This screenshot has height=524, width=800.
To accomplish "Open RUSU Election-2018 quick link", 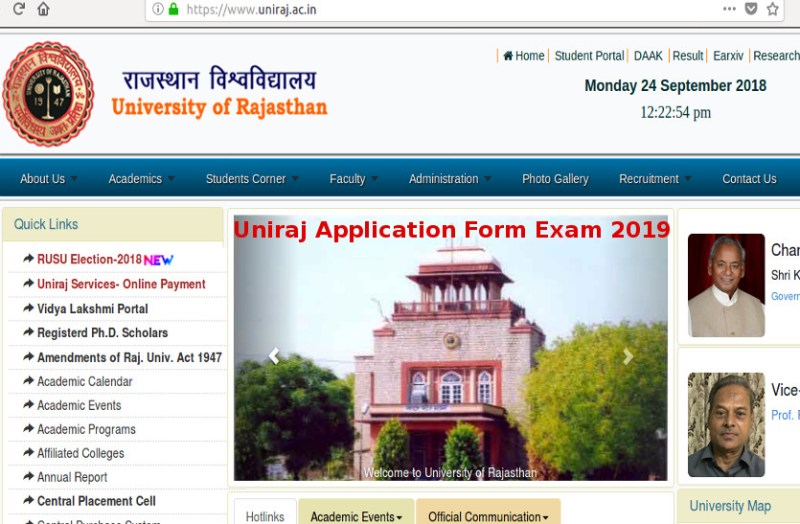I will pos(89,259).
